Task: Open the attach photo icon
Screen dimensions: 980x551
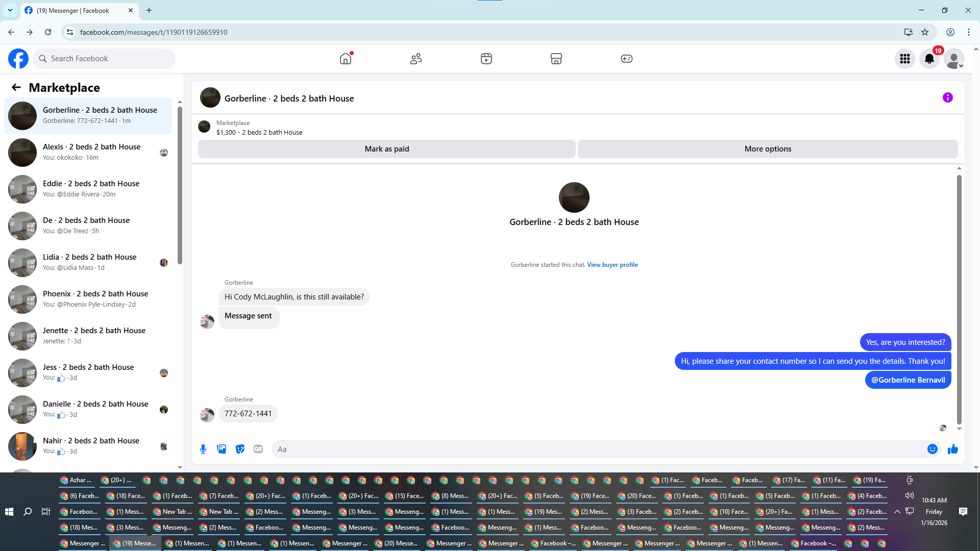Action: [222, 449]
